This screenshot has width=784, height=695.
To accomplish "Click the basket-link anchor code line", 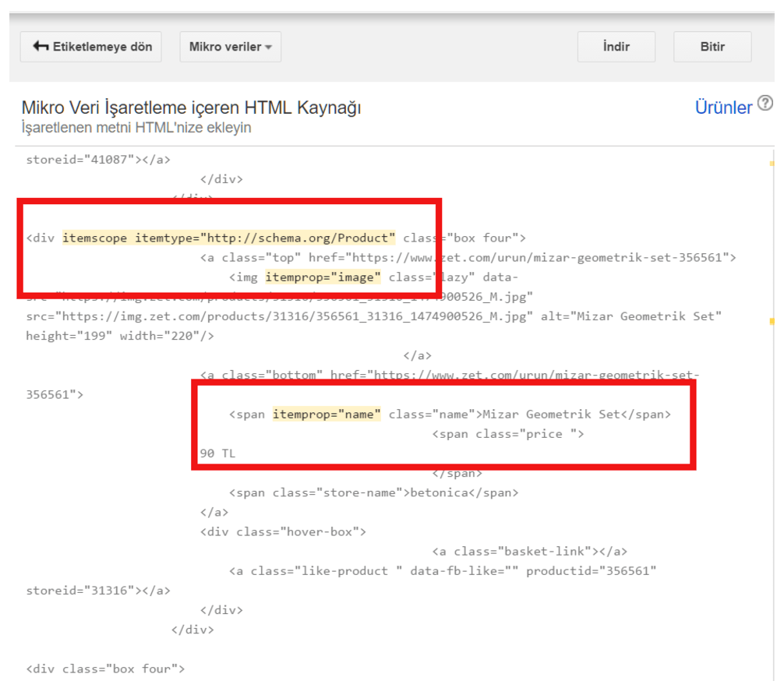I will click(x=529, y=552).
